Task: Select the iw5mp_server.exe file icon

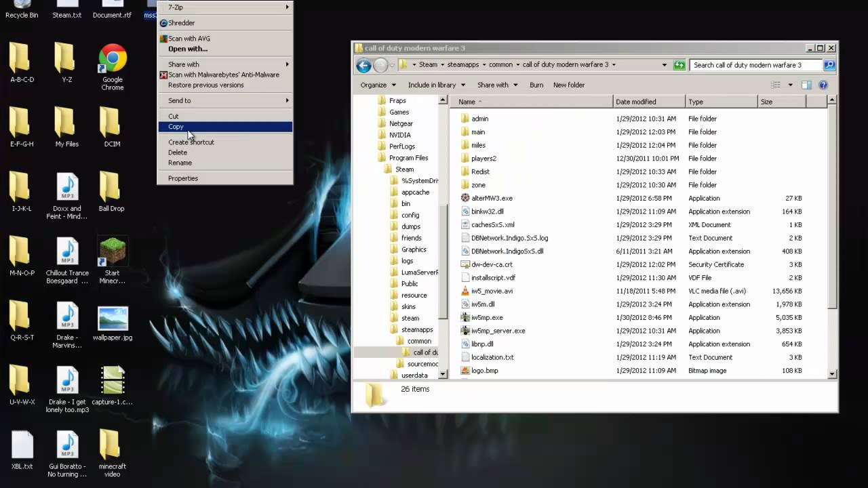Action: pos(465,331)
